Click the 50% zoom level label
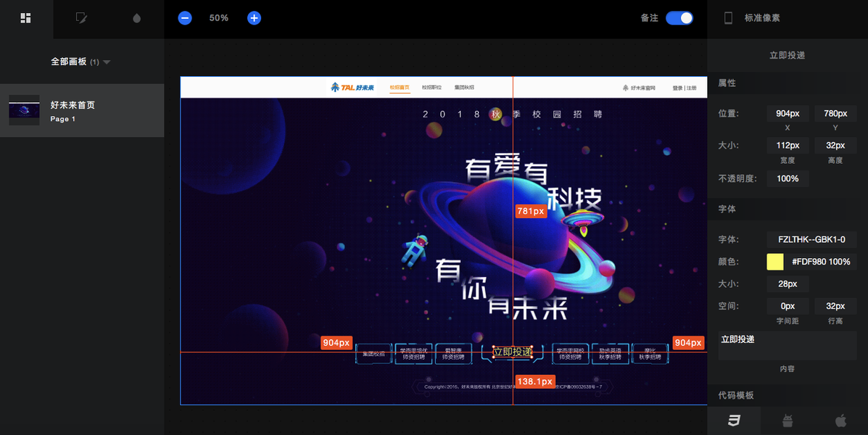Image resolution: width=868 pixels, height=435 pixels. pos(219,18)
